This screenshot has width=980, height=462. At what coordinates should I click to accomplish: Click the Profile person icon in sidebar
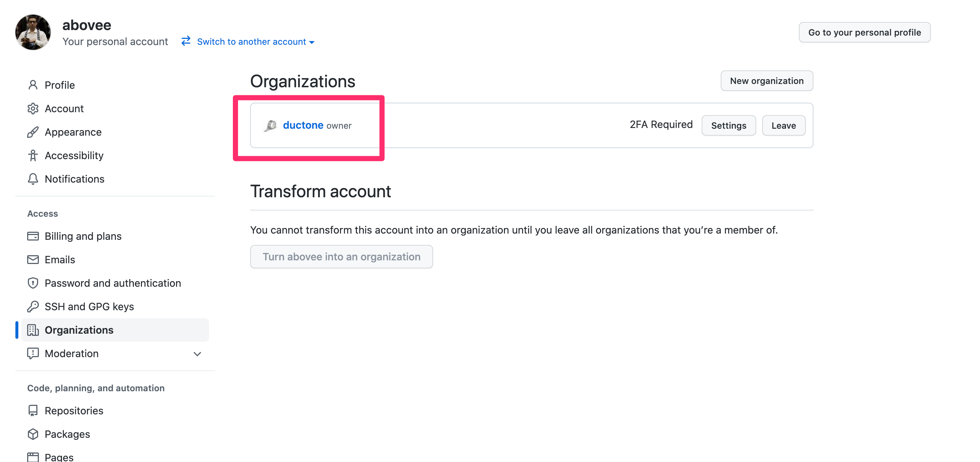33,85
